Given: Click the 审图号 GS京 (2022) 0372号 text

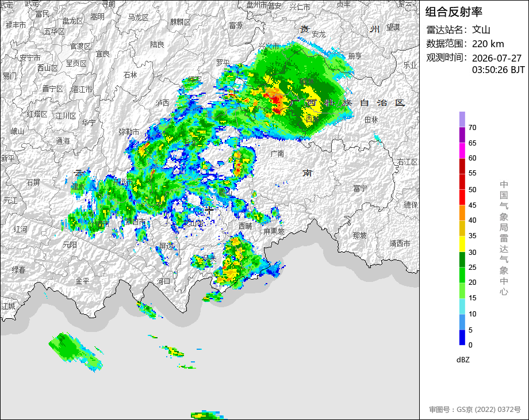Looking at the screenshot, I should click(475, 410).
